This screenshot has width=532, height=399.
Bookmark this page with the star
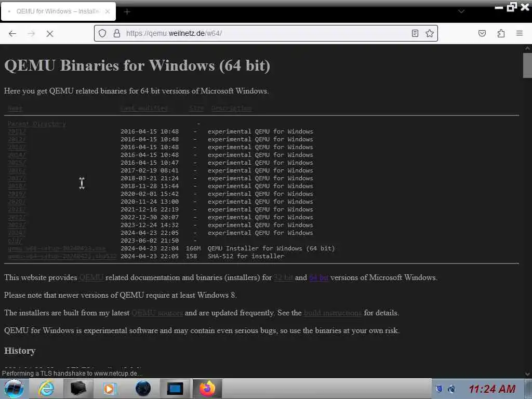coord(430,33)
